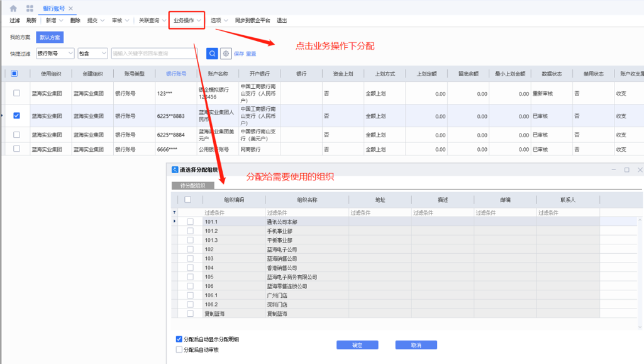The image size is (644, 364).
Task: Uncheck the row for account 6225**8883
Action: (16, 116)
